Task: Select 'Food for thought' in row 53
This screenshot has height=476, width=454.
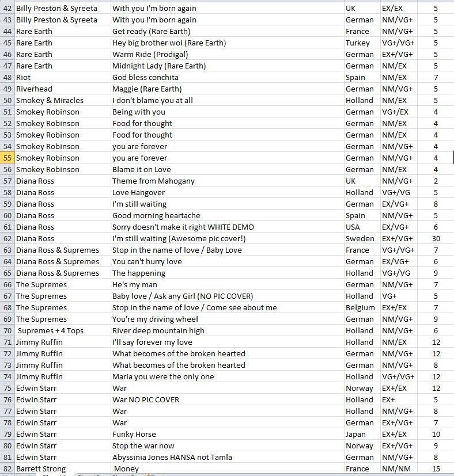Action: (x=228, y=135)
